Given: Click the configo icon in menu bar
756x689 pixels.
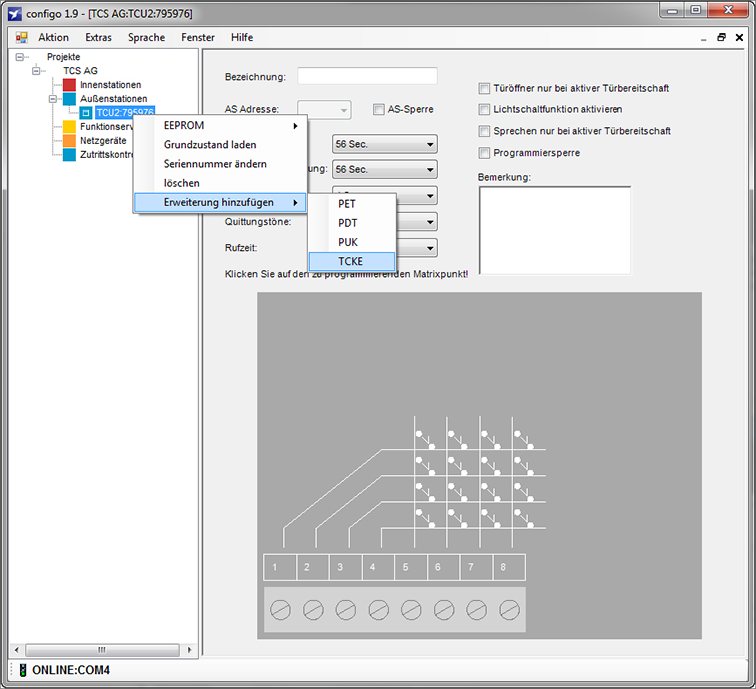Looking at the screenshot, I should (x=21, y=37).
